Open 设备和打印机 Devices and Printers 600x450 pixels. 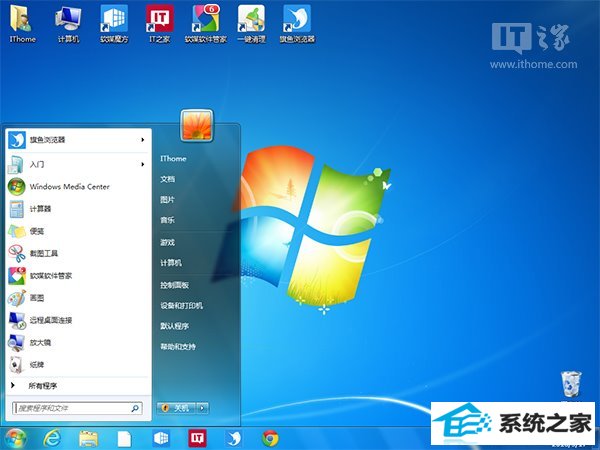(181, 306)
